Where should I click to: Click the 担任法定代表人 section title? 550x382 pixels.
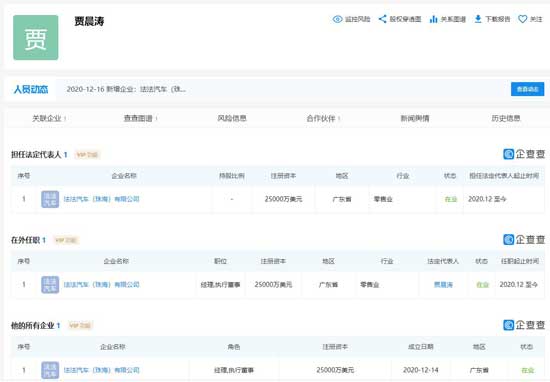click(x=36, y=155)
